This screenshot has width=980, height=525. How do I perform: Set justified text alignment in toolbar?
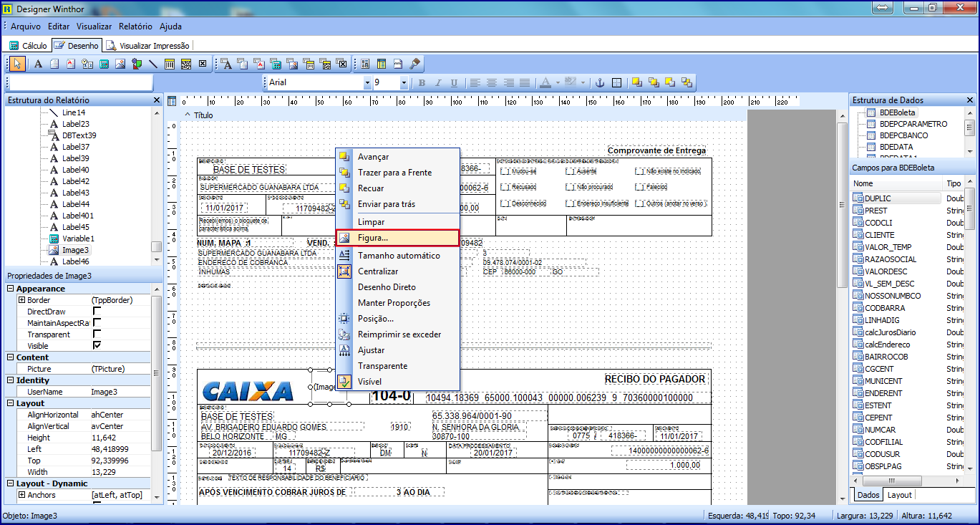pyautogui.click(x=525, y=82)
